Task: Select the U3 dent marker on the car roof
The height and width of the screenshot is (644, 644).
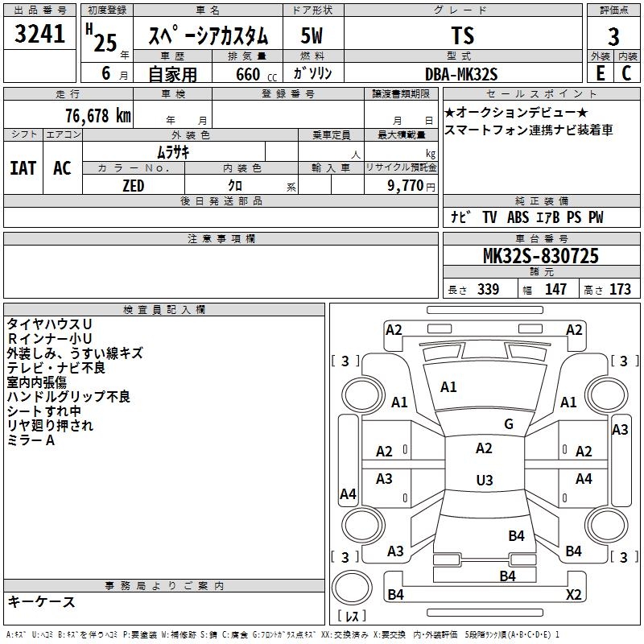Action: coord(484,481)
